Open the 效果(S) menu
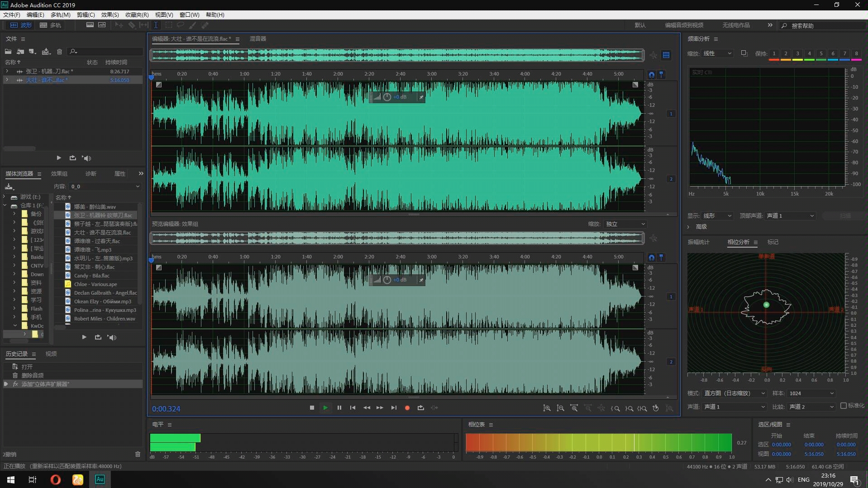Viewport: 868px width, 488px height. click(x=110, y=15)
